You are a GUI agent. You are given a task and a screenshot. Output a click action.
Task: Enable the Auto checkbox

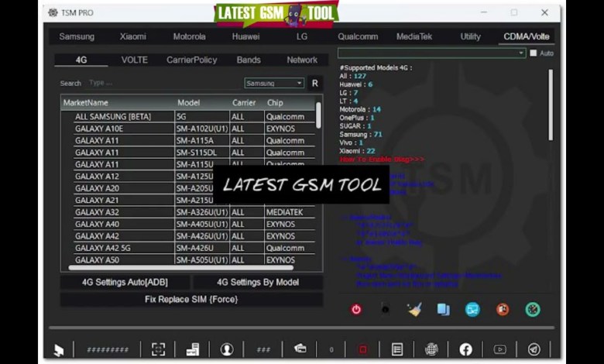[534, 53]
